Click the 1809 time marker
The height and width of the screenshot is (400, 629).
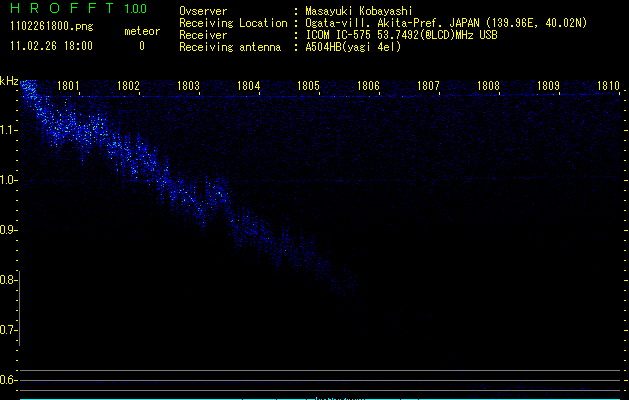pyautogui.click(x=548, y=86)
